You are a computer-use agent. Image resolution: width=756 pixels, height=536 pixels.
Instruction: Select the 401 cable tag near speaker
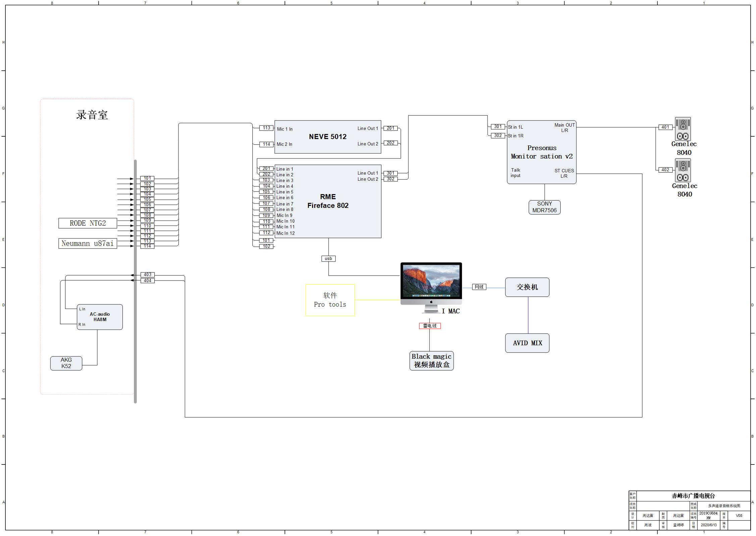click(x=665, y=127)
